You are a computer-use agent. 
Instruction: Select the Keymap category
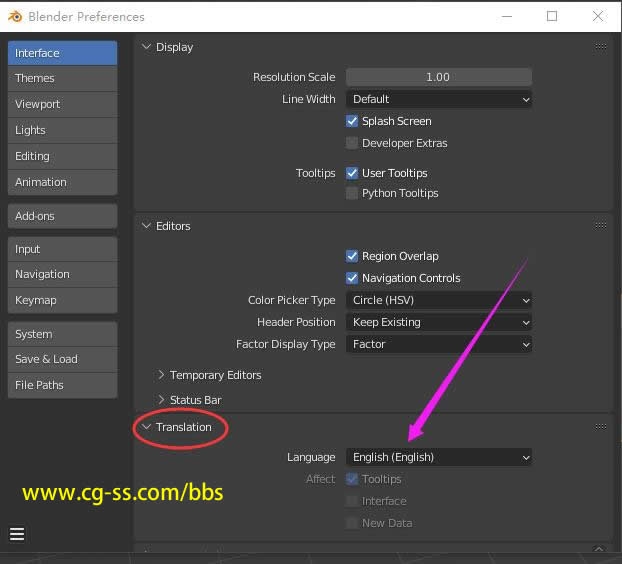(62, 300)
